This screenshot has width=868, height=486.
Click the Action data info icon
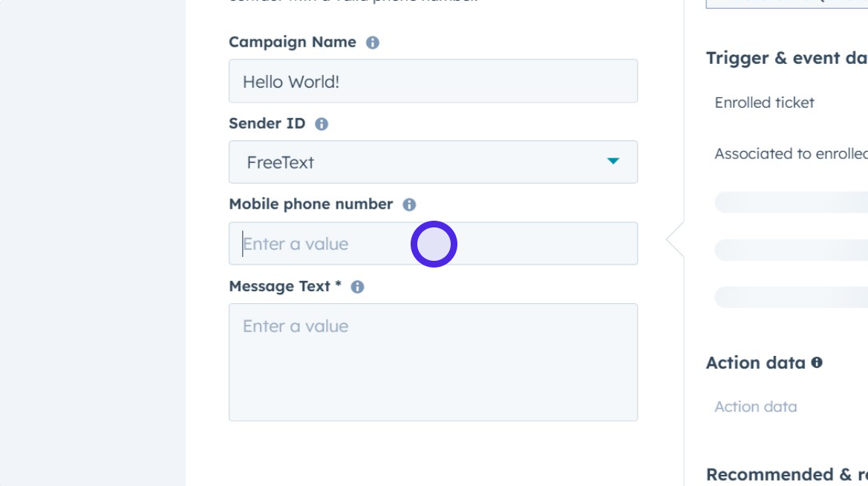point(817,363)
